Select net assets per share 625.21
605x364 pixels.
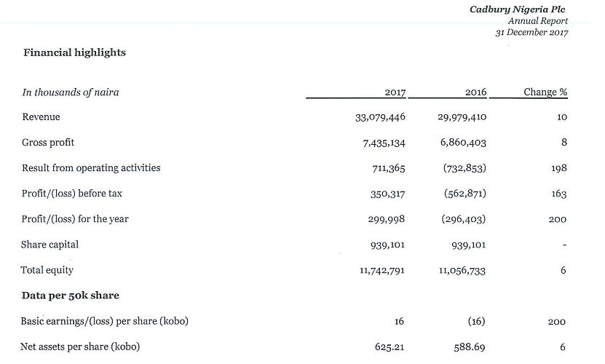(390, 347)
